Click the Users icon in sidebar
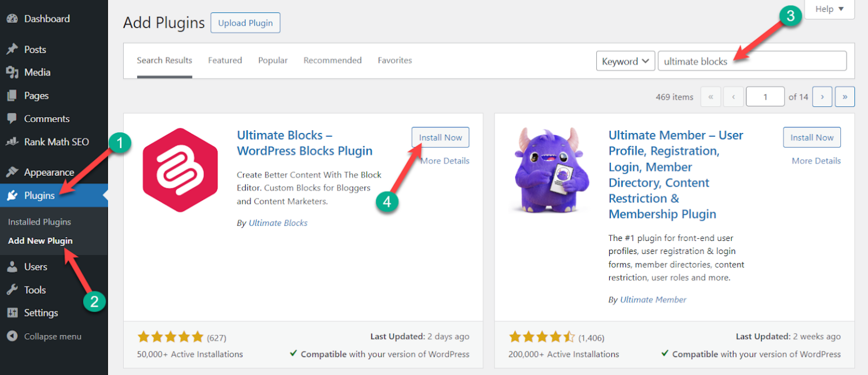This screenshot has width=868, height=375. click(12, 267)
